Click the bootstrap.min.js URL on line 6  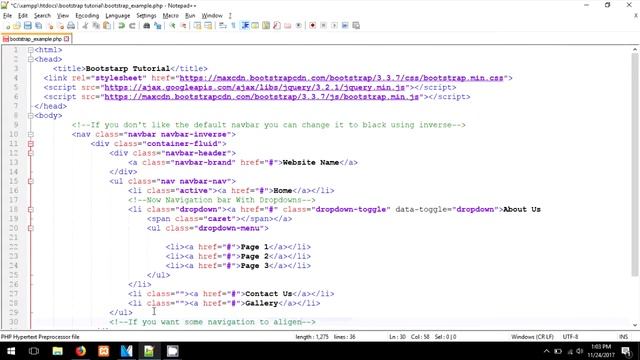point(262,97)
